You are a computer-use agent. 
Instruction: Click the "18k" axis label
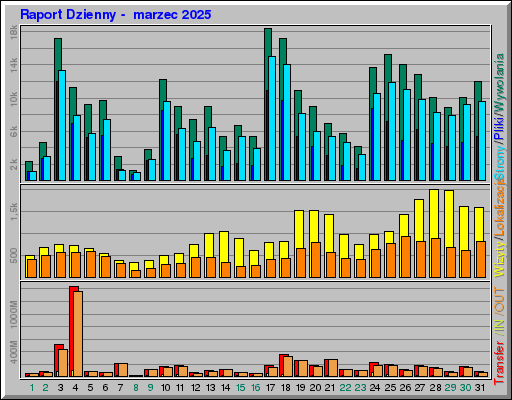pos(14,33)
